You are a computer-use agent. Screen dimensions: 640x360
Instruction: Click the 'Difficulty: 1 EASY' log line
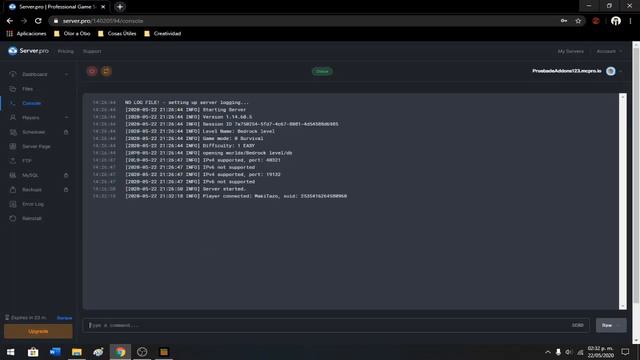tap(190, 146)
